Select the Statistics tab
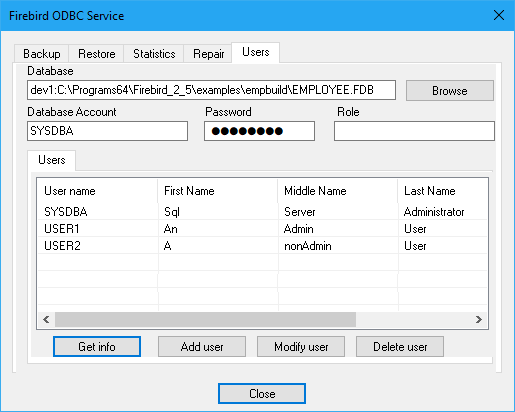Image resolution: width=515 pixels, height=412 pixels. pos(154,54)
